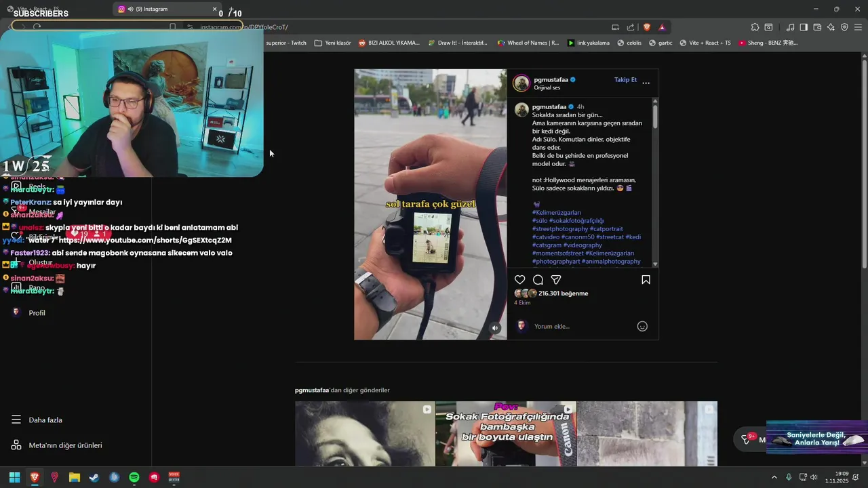This screenshot has width=868, height=488.
Task: Open the 'Sokak Fotoğrafçılığında' reel thumbnail
Action: tap(506, 434)
